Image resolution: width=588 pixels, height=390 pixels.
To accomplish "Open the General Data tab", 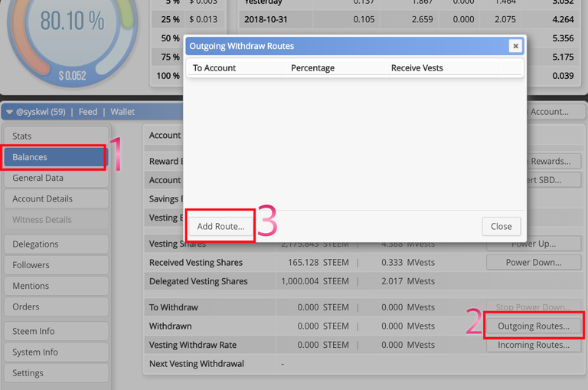I will (x=56, y=178).
